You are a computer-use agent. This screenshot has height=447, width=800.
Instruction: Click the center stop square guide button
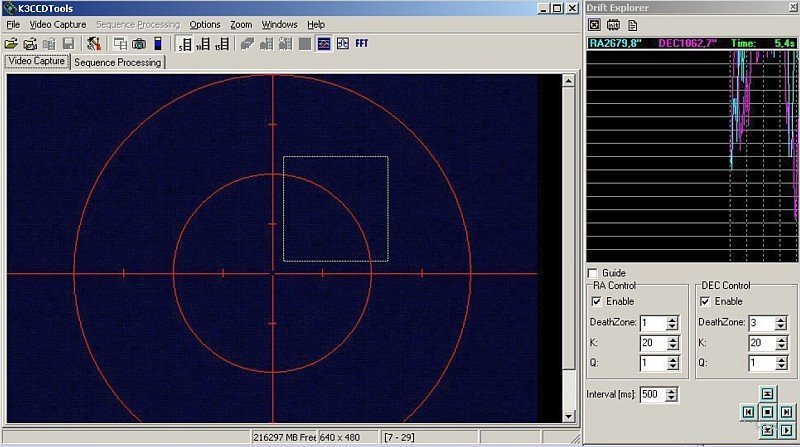tap(767, 412)
